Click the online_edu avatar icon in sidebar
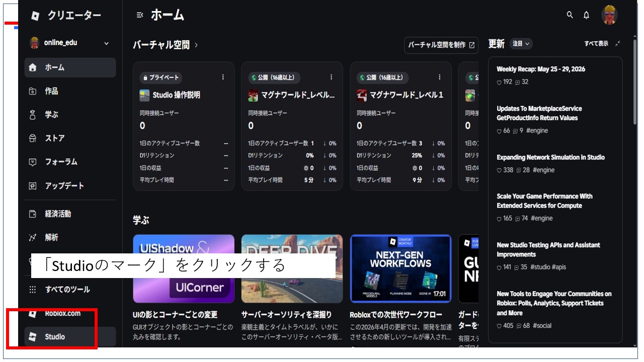 coord(34,43)
